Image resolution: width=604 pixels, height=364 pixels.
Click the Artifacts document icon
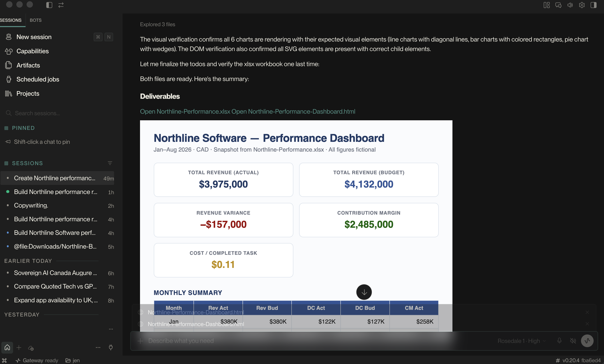(9, 65)
